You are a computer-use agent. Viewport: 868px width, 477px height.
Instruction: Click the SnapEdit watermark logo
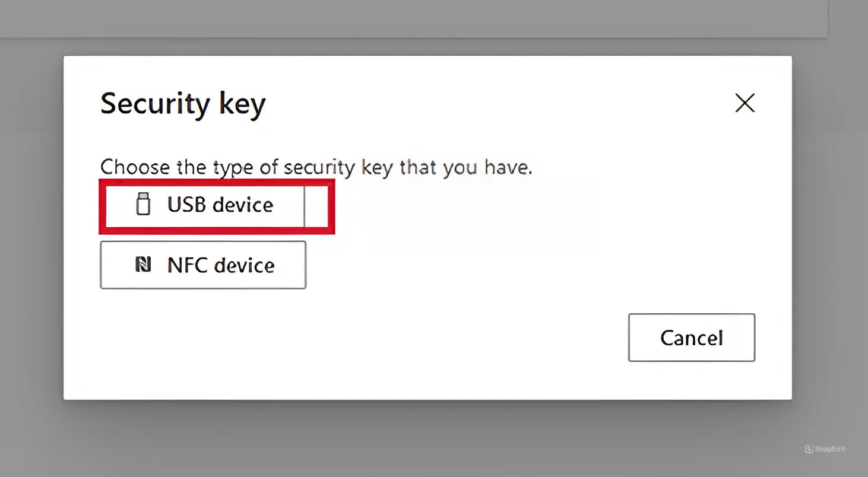809,449
